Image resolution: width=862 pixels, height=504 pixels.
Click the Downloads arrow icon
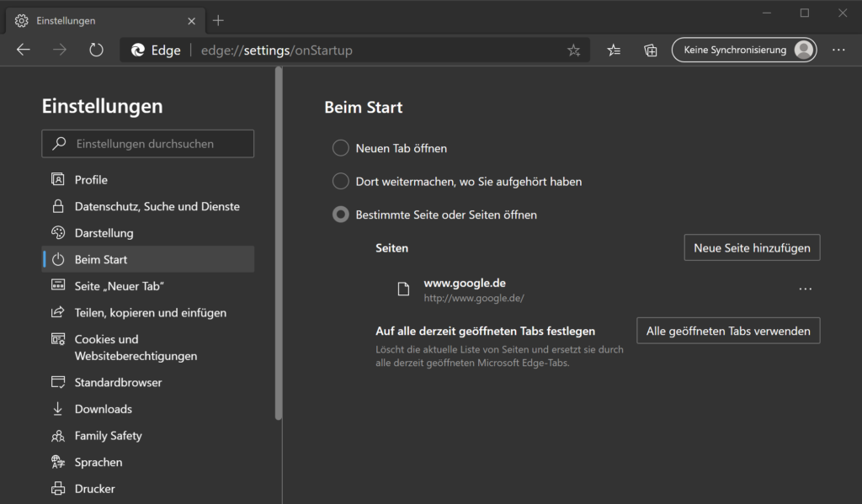click(58, 409)
